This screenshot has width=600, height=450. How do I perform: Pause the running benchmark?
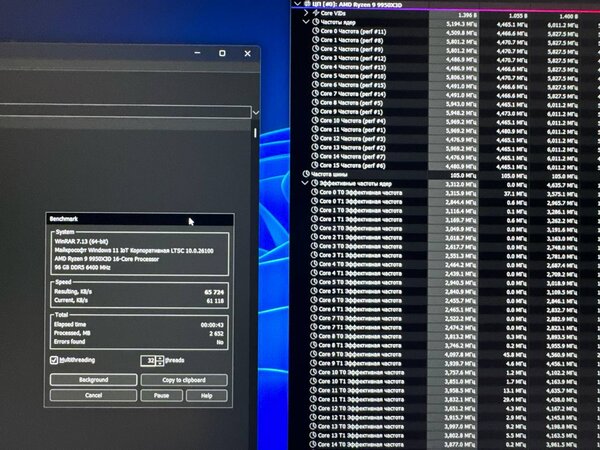(161, 395)
